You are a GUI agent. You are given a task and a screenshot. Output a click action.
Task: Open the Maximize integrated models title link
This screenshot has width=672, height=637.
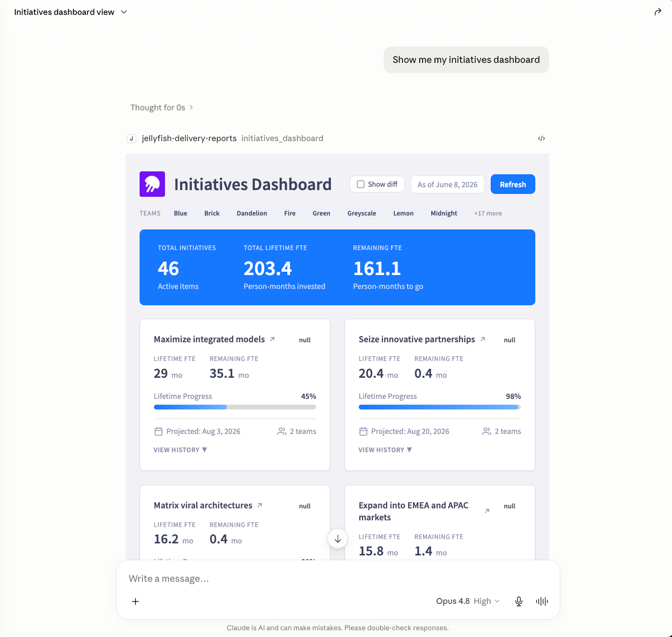click(209, 339)
